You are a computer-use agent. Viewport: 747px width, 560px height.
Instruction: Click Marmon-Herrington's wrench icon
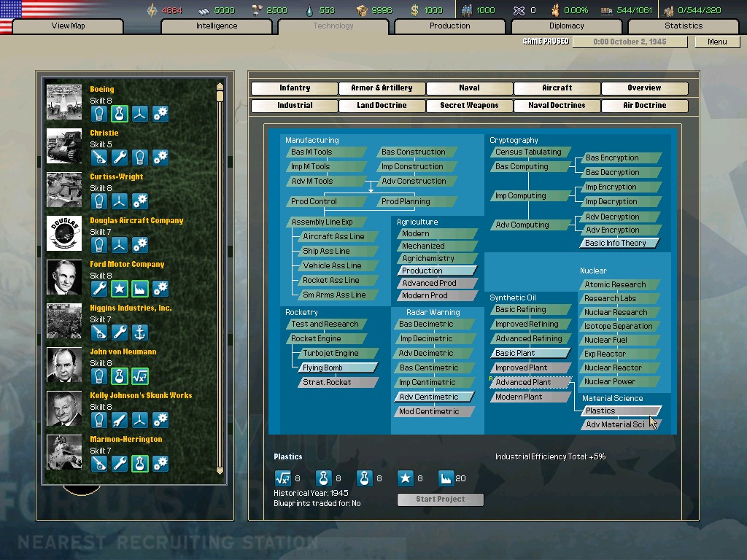click(120, 464)
